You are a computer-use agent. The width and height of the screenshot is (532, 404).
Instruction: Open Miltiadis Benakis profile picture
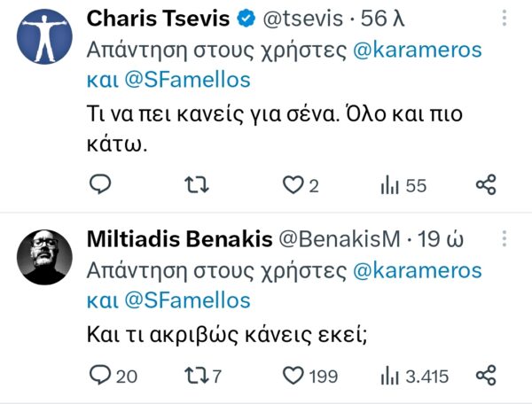(44, 257)
